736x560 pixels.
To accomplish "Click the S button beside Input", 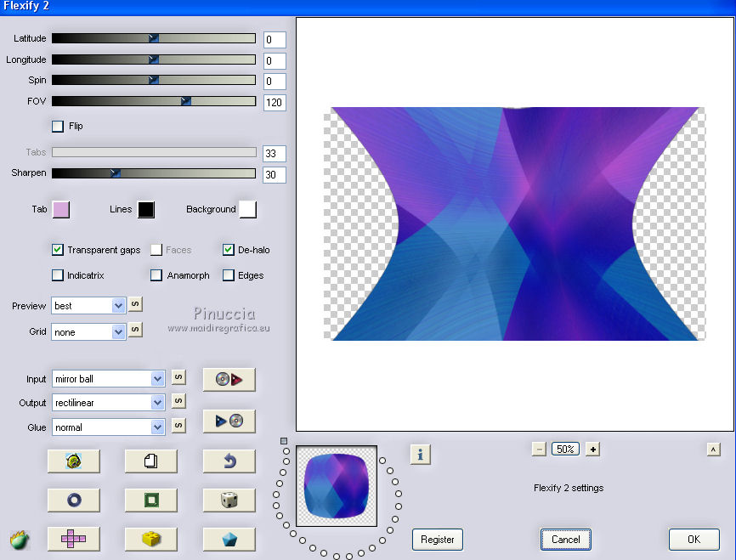I will (178, 377).
